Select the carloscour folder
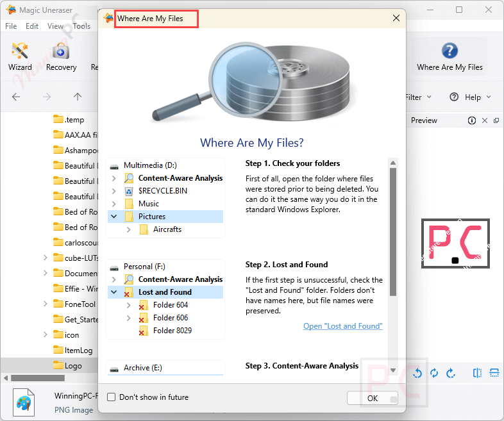Viewport: 504px width, 421px height. (76, 242)
